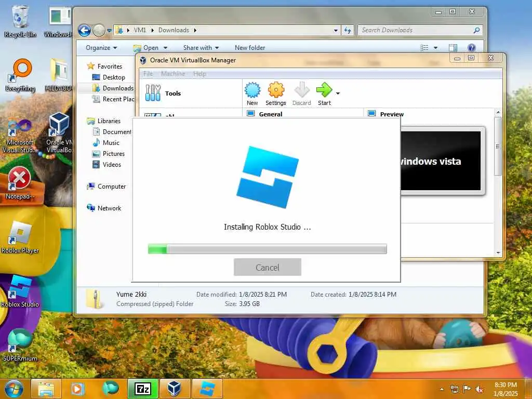
Task: Select the Tools item in VirtualBox
Action: coord(190,94)
